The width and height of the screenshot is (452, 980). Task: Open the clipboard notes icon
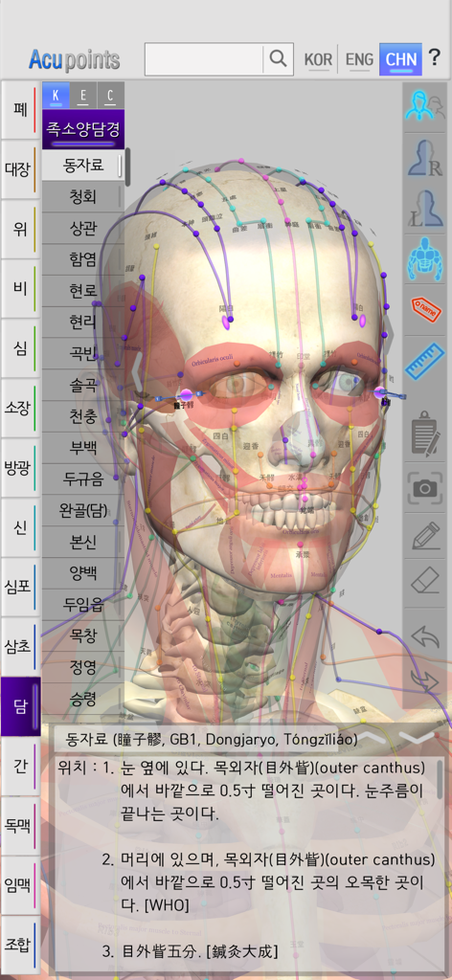pyautogui.click(x=424, y=434)
